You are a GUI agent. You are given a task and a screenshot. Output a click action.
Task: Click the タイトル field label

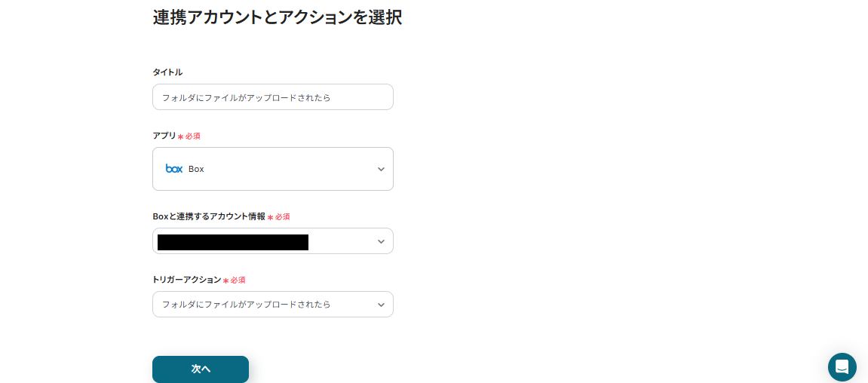coord(167,72)
